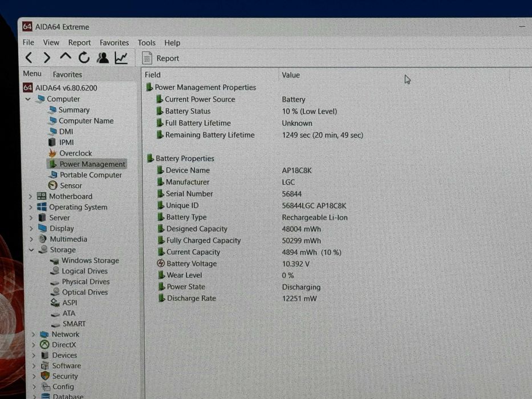532x399 pixels.
Task: Select the ASPI tree item
Action: [x=64, y=303]
